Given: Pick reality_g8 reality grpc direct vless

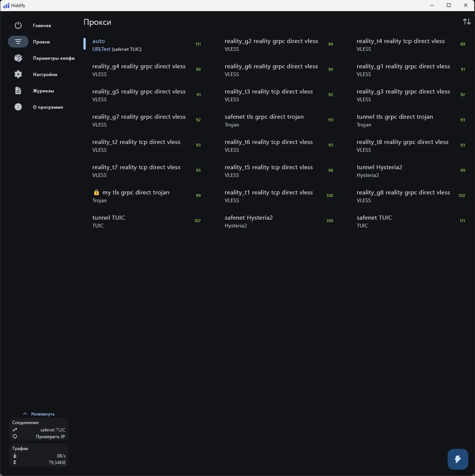Looking at the screenshot, I should tap(411, 196).
